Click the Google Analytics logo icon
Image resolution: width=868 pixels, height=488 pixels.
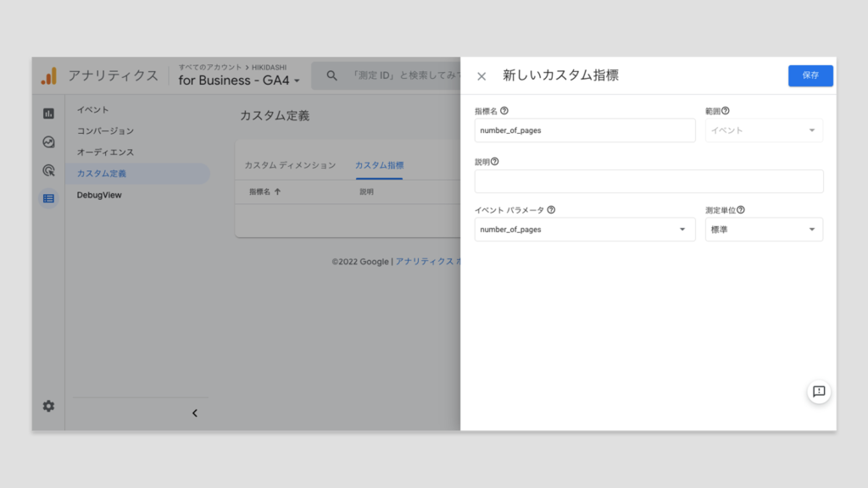(49, 76)
